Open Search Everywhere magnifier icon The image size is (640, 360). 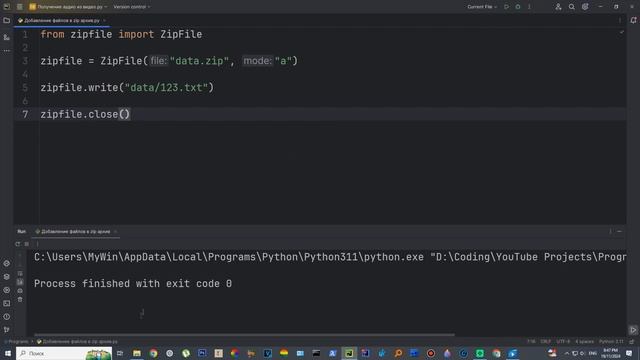pyautogui.click(x=571, y=7)
